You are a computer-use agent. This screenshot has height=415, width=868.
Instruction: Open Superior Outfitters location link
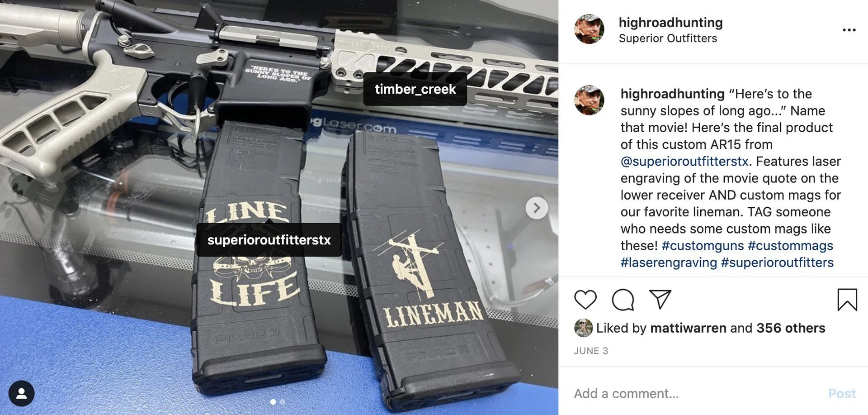(x=668, y=38)
